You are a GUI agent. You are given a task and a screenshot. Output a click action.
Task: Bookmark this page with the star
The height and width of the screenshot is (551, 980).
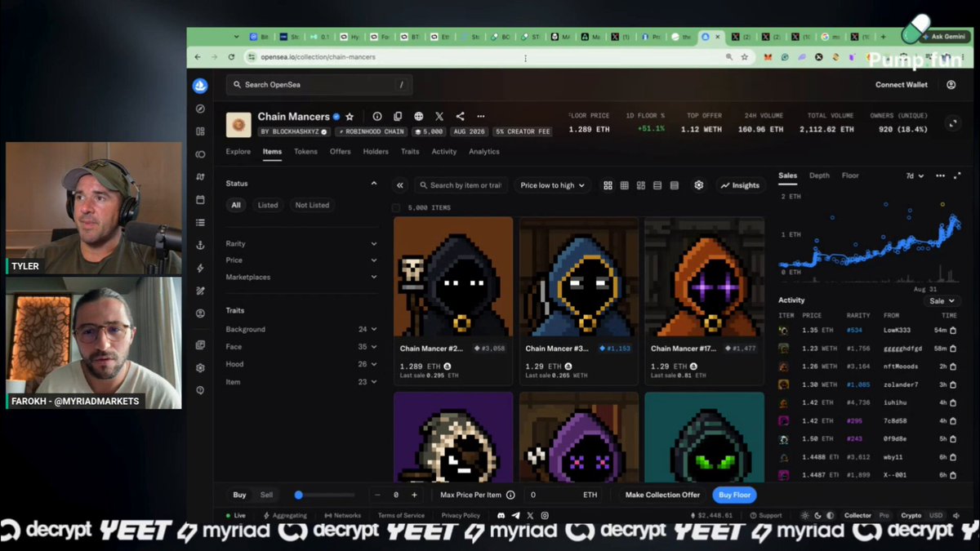coord(744,57)
